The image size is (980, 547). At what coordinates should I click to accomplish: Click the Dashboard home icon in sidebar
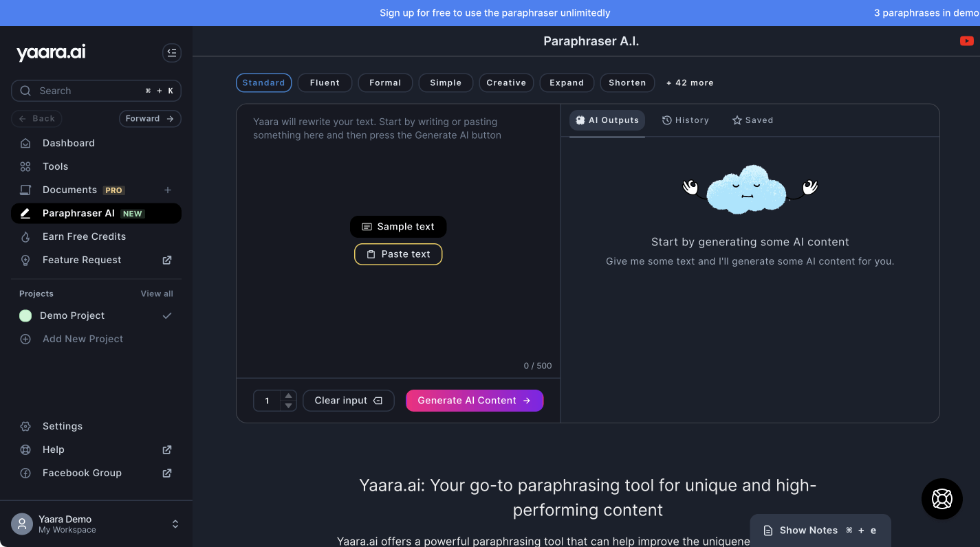pyautogui.click(x=25, y=143)
